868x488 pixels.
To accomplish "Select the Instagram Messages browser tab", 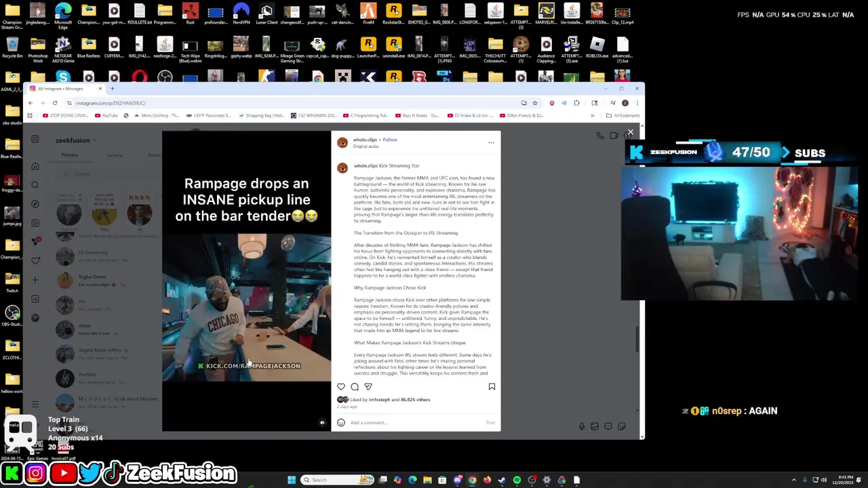I will coord(66,89).
